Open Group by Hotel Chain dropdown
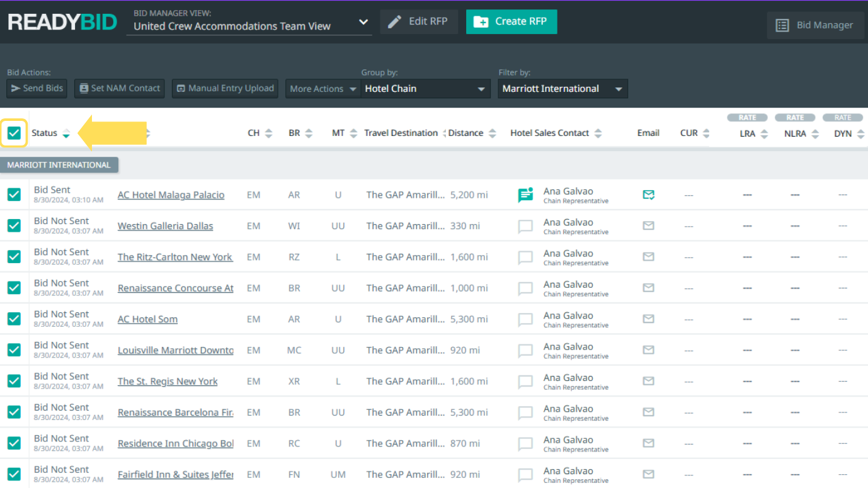 point(426,89)
